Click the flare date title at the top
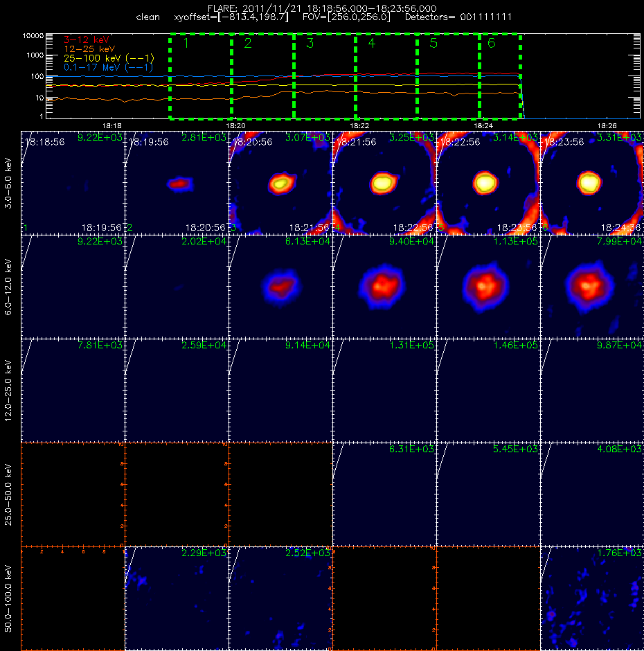The width and height of the screenshot is (644, 651). click(x=322, y=8)
